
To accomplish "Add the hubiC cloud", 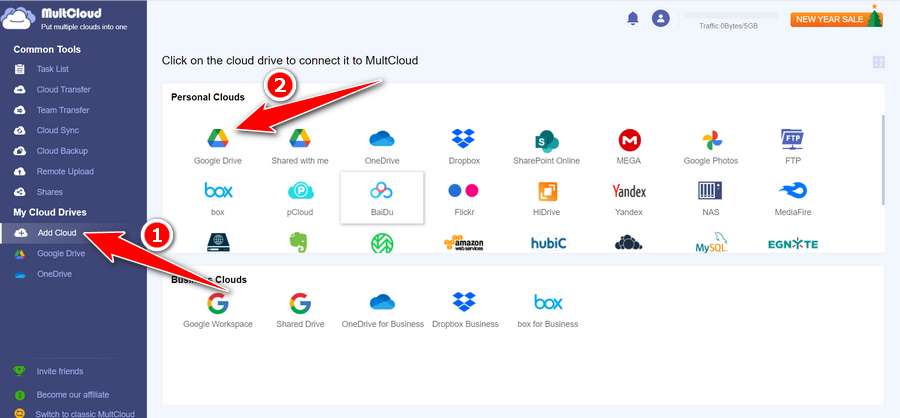I will [548, 243].
